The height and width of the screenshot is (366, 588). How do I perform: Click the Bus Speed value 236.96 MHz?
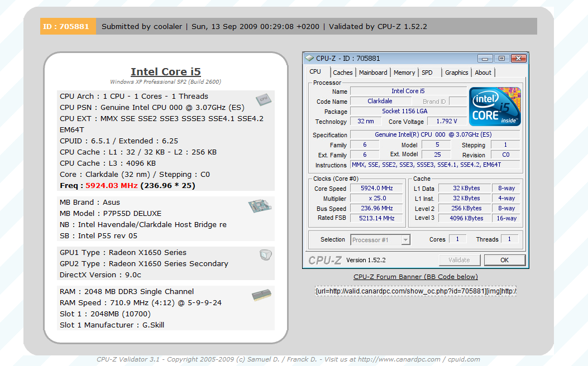[x=377, y=208]
